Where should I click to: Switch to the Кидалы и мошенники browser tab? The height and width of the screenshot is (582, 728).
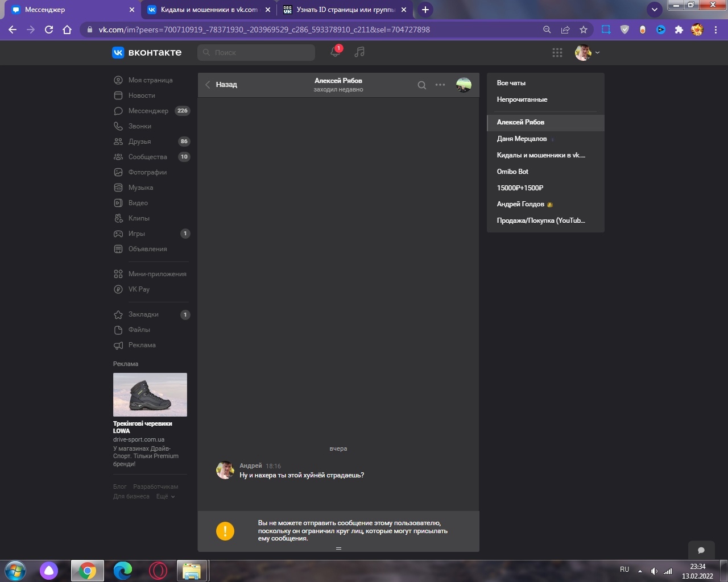pyautogui.click(x=208, y=10)
